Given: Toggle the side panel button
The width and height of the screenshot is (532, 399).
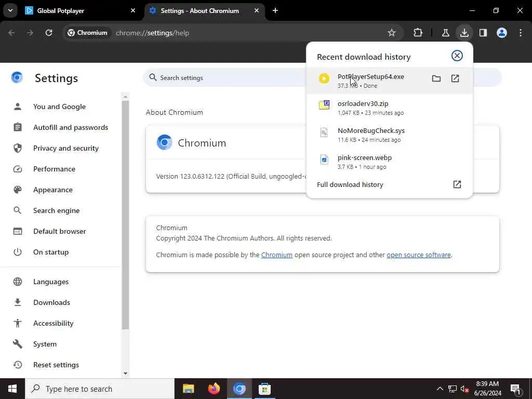Looking at the screenshot, I should point(483,33).
